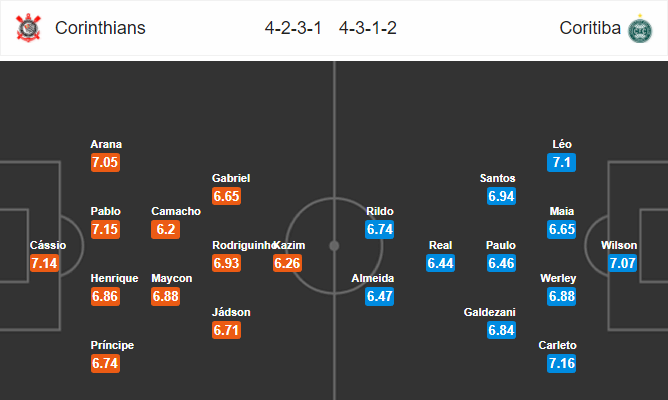Open the player name Galdezani
The height and width of the screenshot is (400, 668).
point(489,312)
